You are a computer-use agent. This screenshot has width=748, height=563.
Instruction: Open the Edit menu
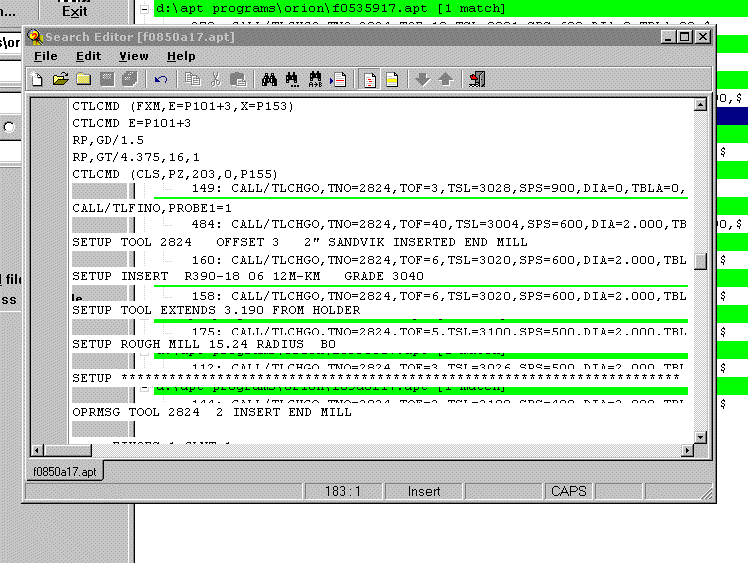[88, 56]
